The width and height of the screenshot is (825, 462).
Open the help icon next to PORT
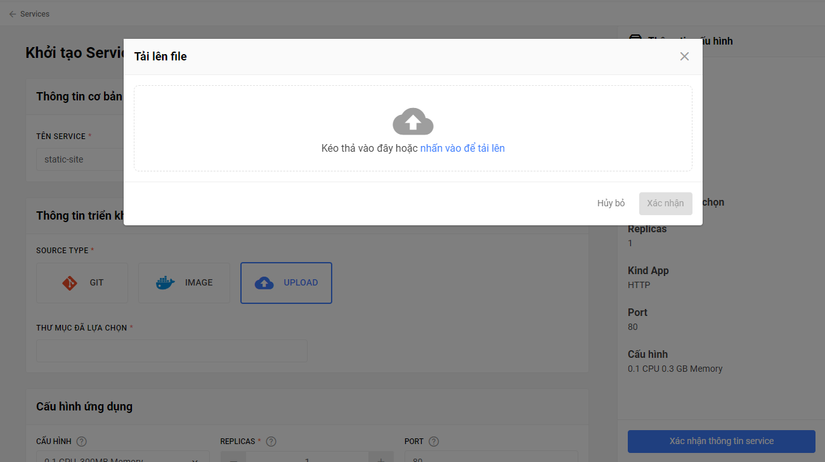(x=434, y=441)
